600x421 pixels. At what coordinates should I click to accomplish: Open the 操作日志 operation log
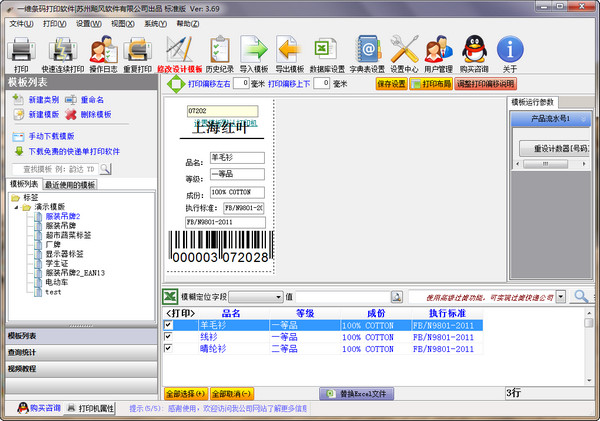103,54
